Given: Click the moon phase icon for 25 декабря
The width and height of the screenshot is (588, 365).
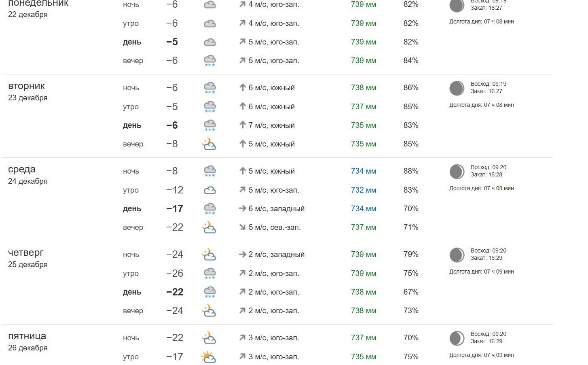Looking at the screenshot, I should pos(457,255).
